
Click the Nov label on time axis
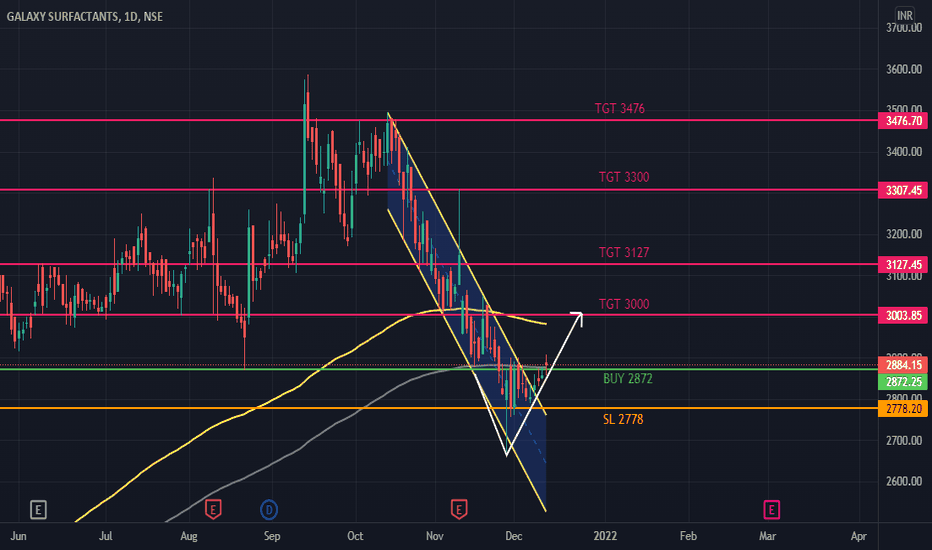click(x=434, y=536)
